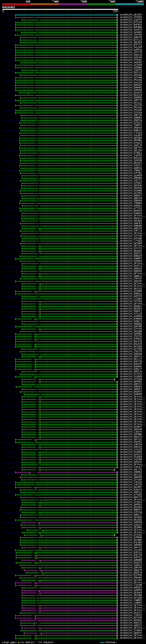Image resolution: width=146 pixels, height=644 pixels.
Task: Click the orange ~40% identity legend swatch
Action: coord(45,4)
